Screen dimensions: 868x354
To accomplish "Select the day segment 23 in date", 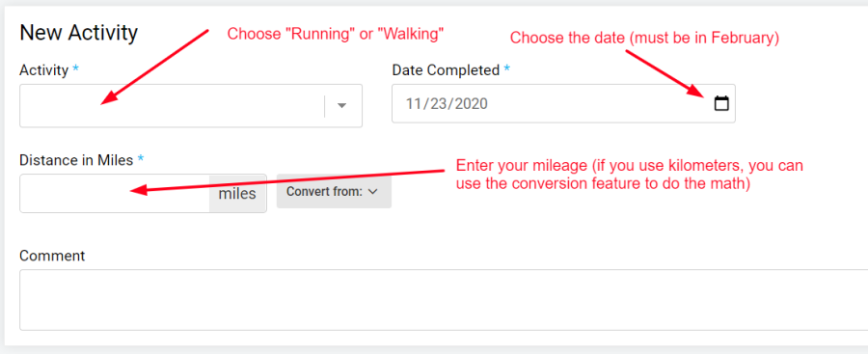I will (x=439, y=103).
